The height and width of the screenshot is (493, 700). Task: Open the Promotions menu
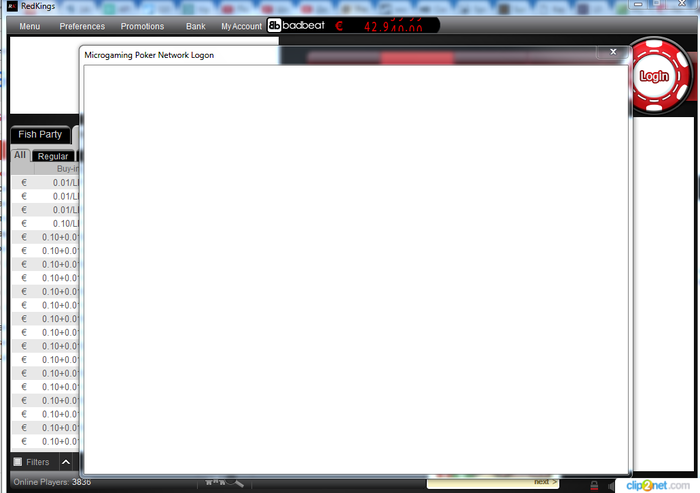[142, 26]
